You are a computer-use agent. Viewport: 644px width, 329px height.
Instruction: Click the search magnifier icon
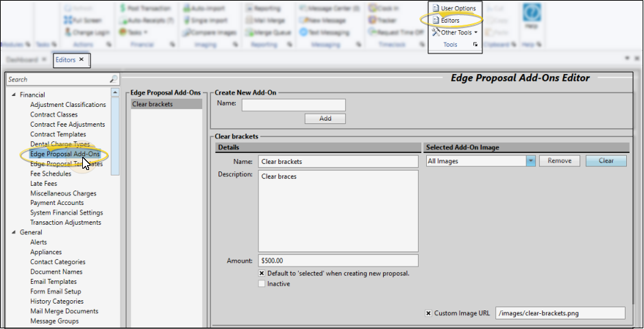pyautogui.click(x=114, y=80)
